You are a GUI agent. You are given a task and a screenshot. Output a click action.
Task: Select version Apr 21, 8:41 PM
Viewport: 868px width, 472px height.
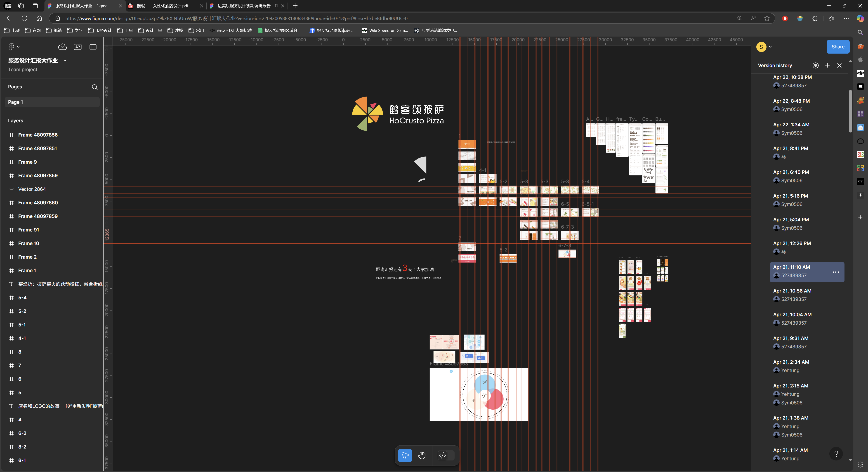pos(807,153)
